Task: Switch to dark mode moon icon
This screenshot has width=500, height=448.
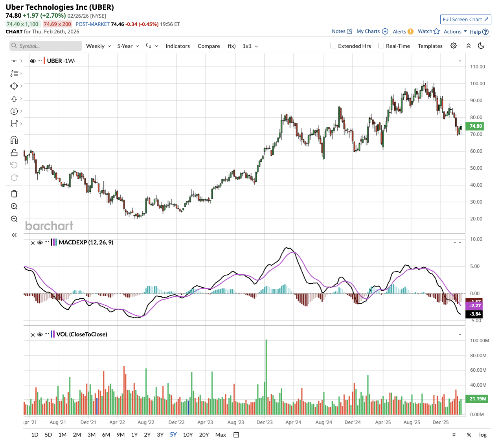Action: point(481,46)
